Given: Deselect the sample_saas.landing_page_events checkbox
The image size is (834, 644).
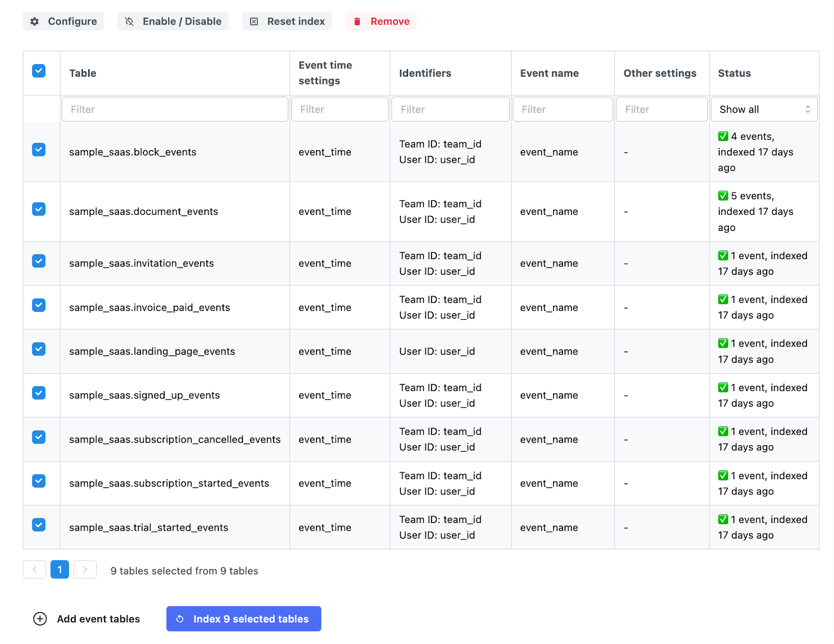Looking at the screenshot, I should 39,349.
